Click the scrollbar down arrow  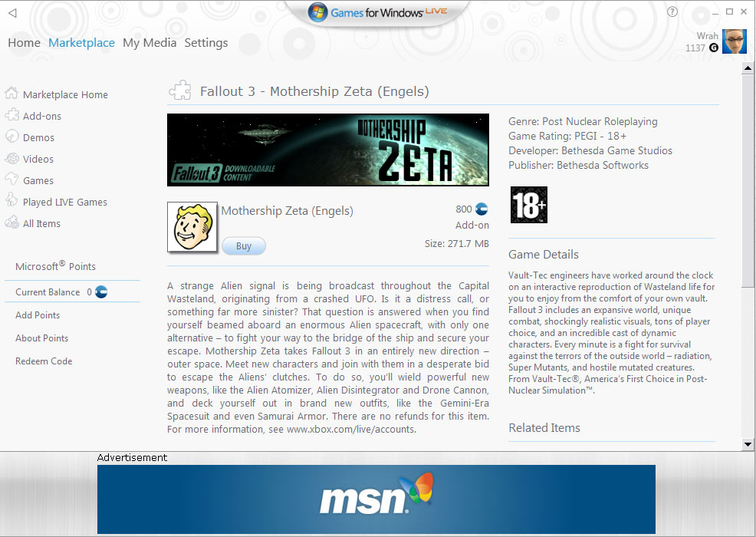tap(748, 444)
